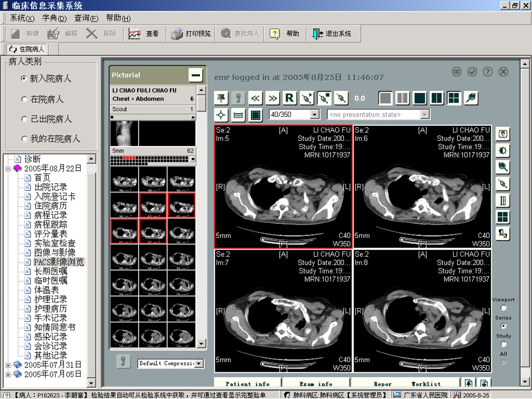Open 住院病历 in the record tree
This screenshot has width=532, height=399.
pyautogui.click(x=51, y=206)
